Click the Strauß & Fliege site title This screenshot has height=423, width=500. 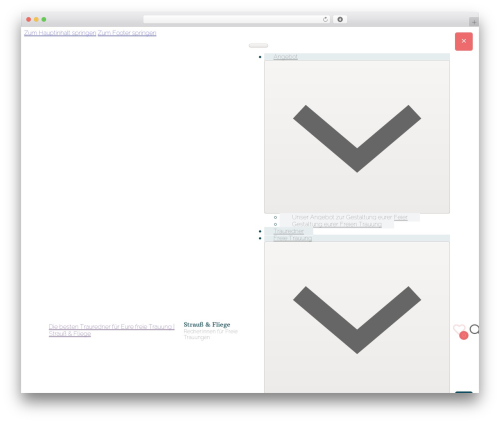207,324
